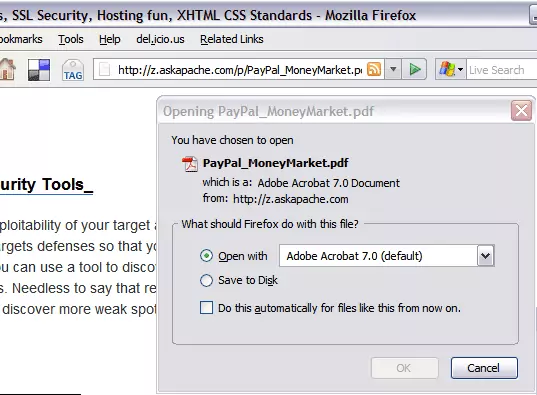Viewport: 537px width, 395px height.
Task: Click the Home icon in toolbar
Action: point(7,70)
